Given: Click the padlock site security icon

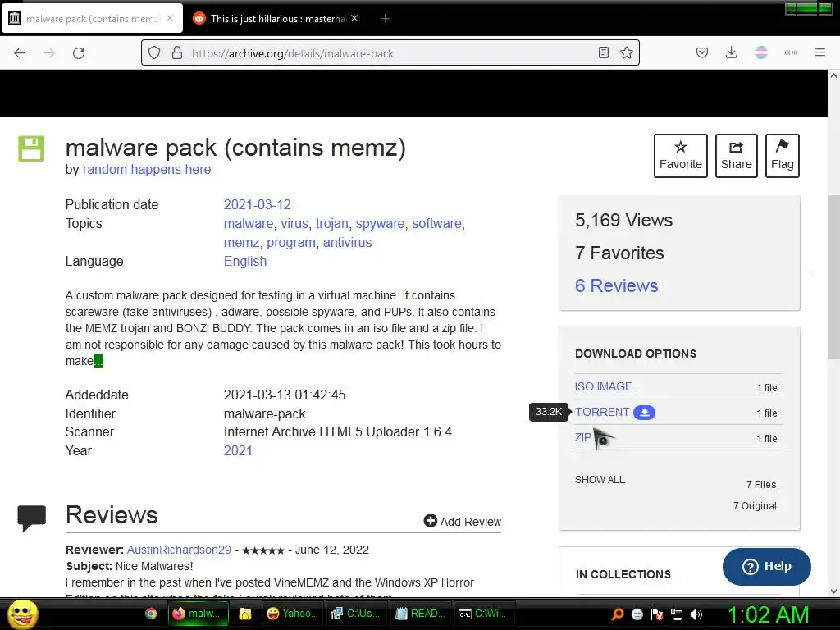Looking at the screenshot, I should tap(177, 53).
